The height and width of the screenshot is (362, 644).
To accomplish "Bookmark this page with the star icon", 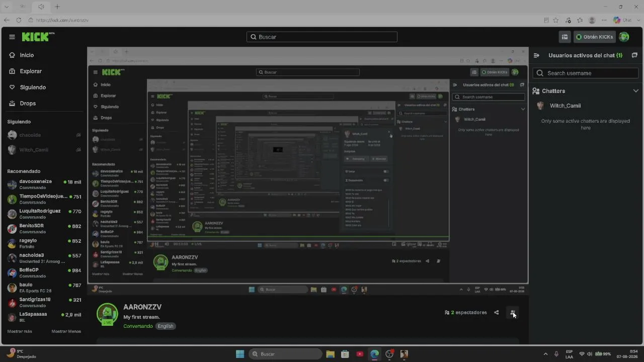I will pos(556,20).
